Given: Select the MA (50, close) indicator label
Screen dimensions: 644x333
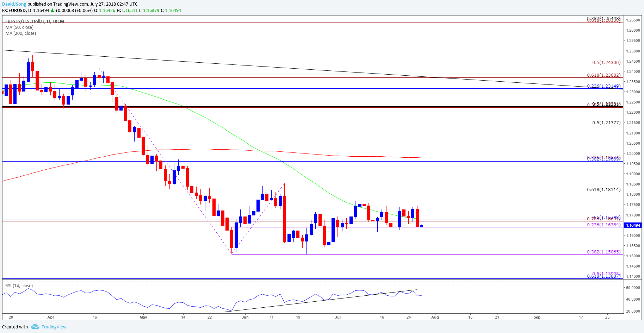Looking at the screenshot, I should point(19,27).
